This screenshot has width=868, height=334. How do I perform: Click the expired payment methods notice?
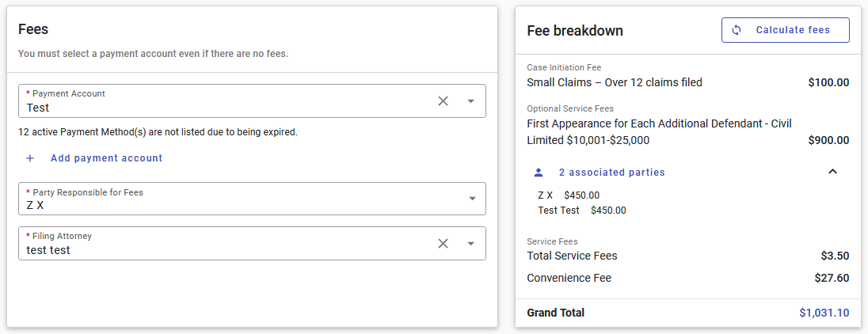point(158,132)
